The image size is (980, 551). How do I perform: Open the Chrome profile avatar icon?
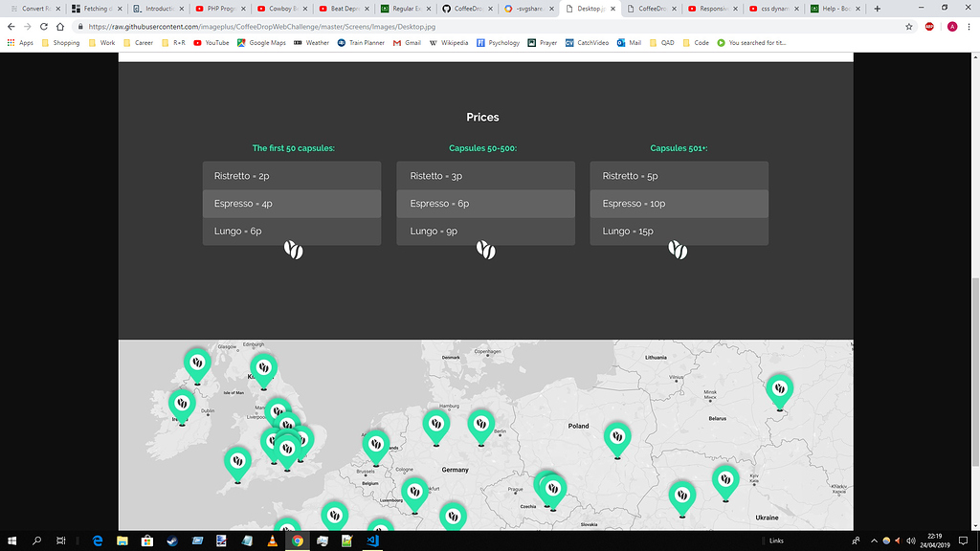point(951,27)
